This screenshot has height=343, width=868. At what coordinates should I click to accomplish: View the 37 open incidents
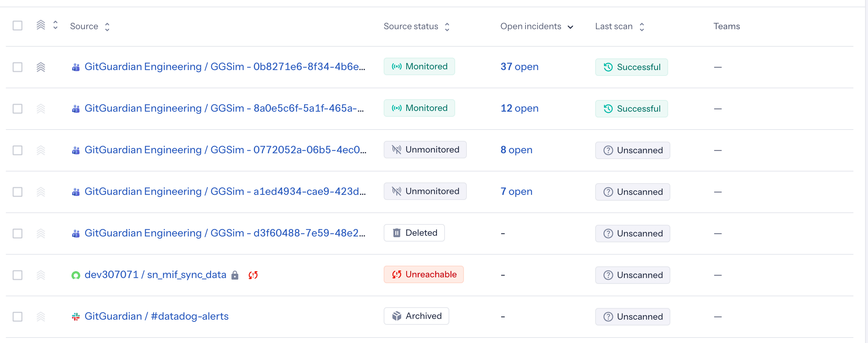(x=519, y=67)
